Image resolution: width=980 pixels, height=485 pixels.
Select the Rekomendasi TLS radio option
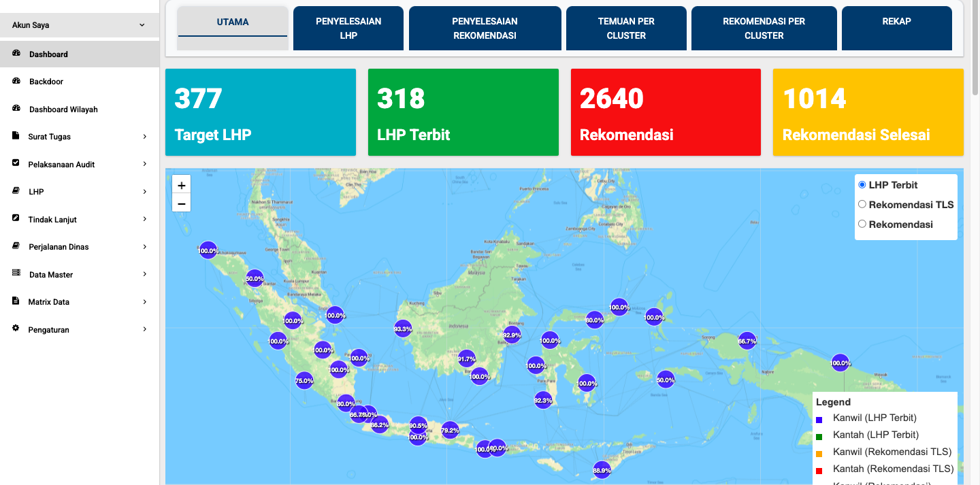(x=862, y=204)
